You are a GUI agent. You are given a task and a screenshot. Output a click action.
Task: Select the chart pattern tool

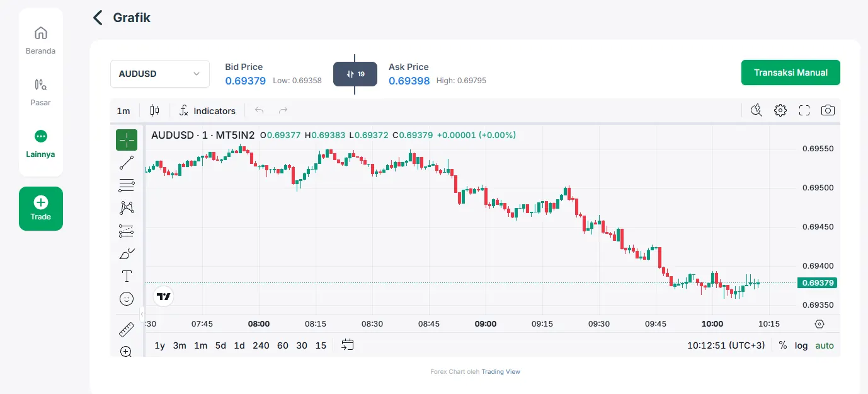(x=127, y=208)
